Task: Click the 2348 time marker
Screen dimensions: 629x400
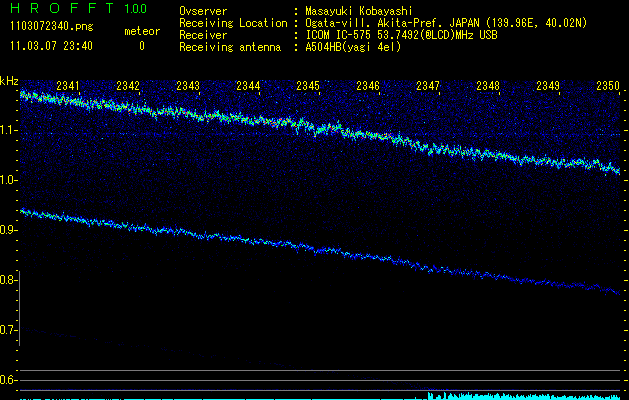Action: point(488,85)
